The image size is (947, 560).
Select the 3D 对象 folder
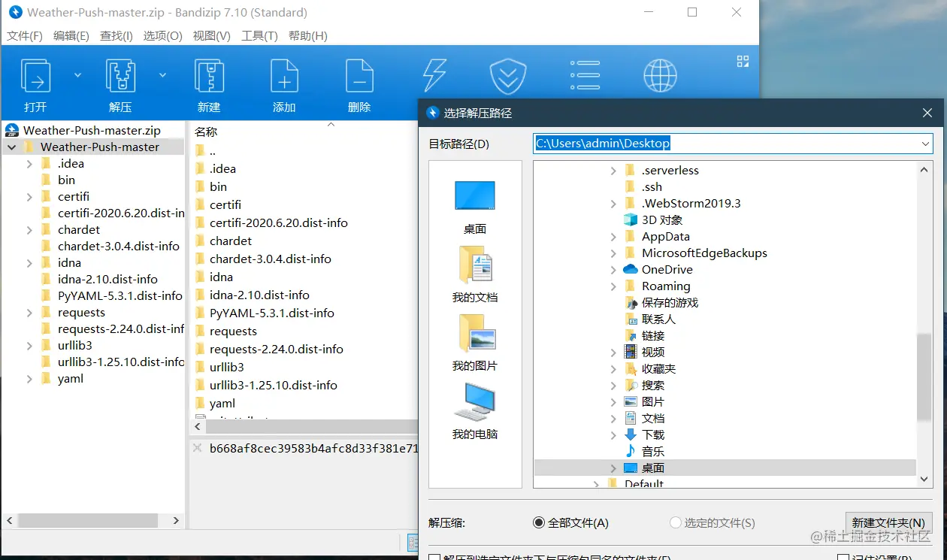(653, 220)
